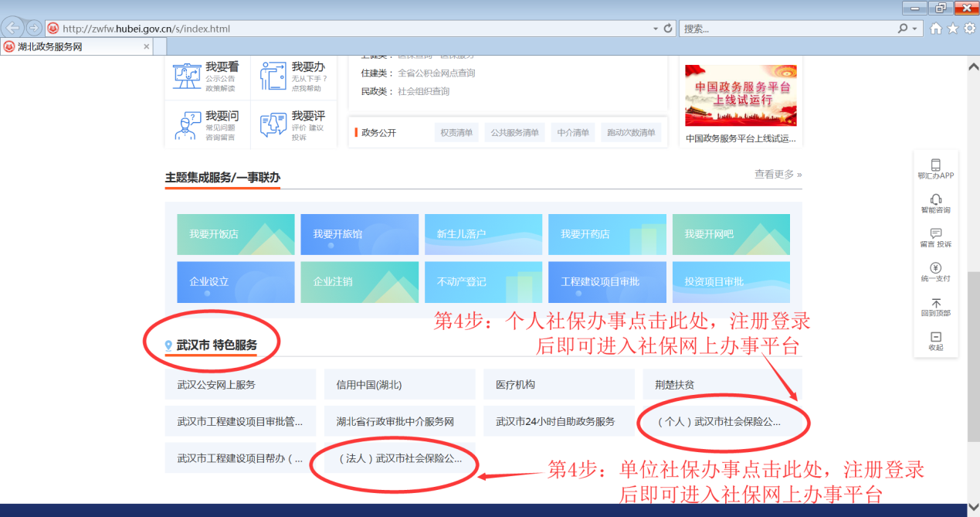Open the 权责清单 item
Screen dimensions: 980x517
click(x=456, y=133)
